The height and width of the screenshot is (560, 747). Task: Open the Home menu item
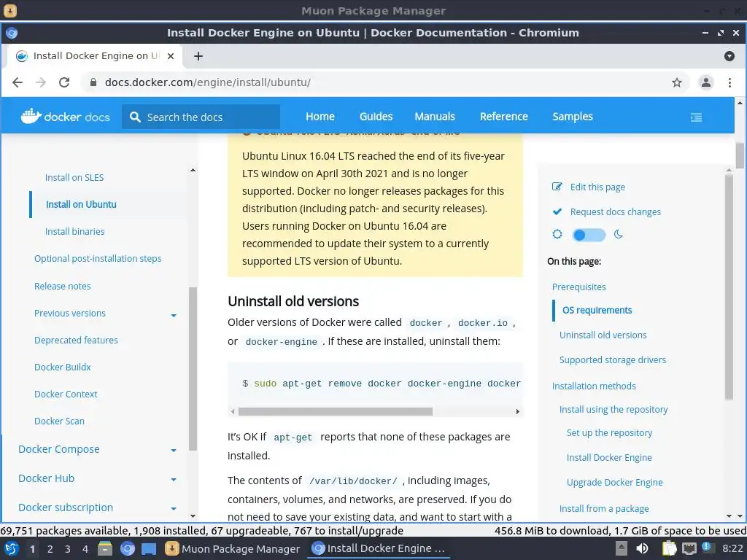[320, 117]
